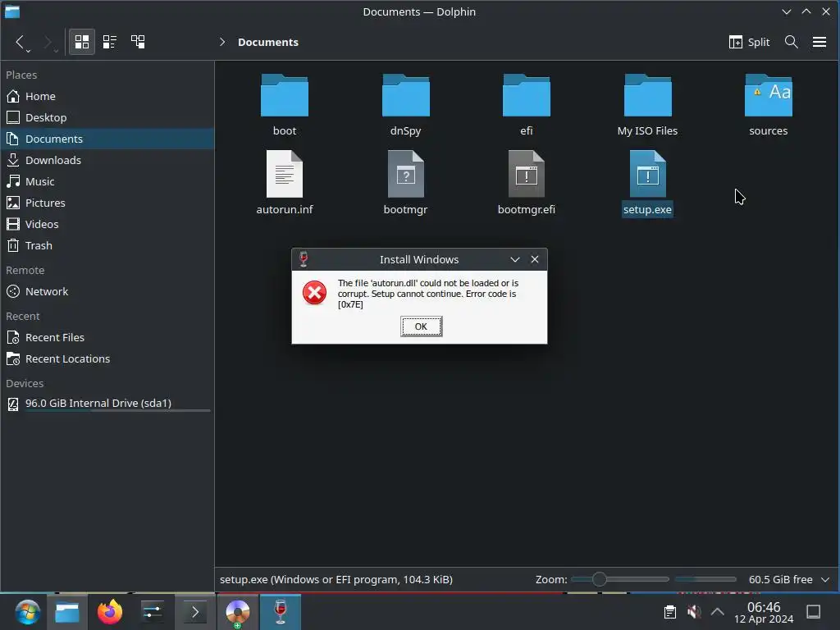
Task: Open the disc burner taskbar icon
Action: (237, 612)
